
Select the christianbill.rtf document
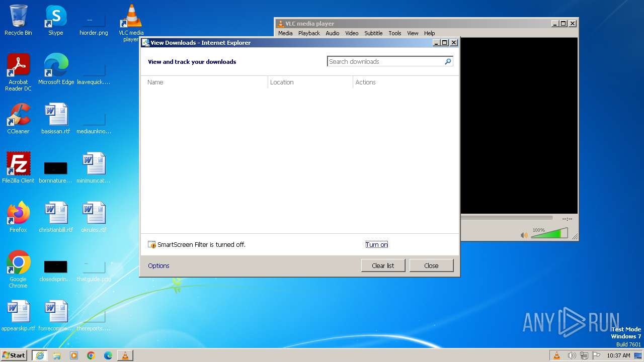coord(56,217)
